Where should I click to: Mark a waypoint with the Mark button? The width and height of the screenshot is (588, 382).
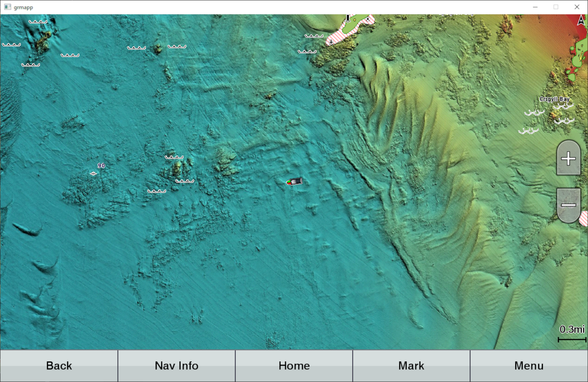(411, 365)
